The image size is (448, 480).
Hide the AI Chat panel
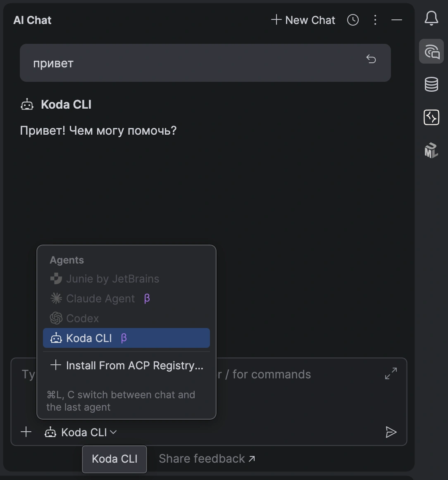click(397, 20)
